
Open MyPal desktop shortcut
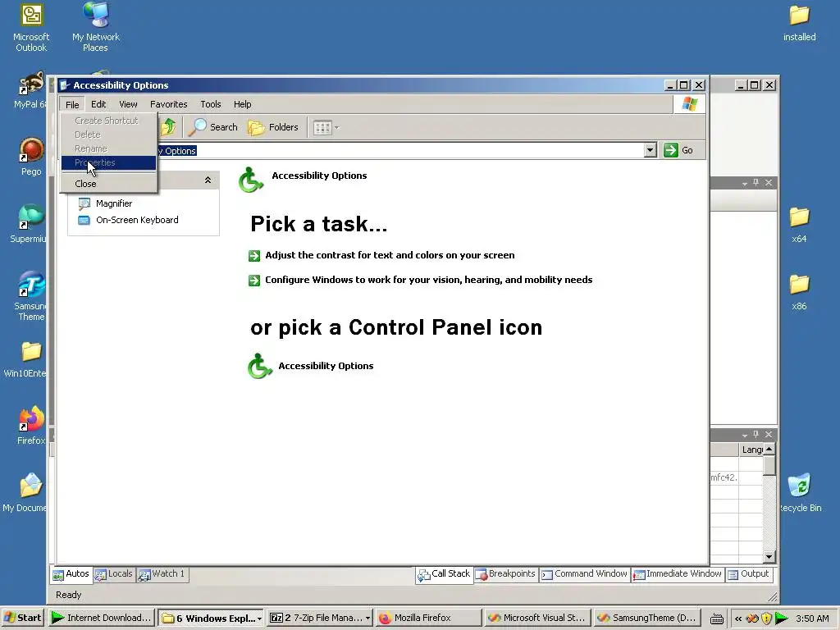pos(30,90)
